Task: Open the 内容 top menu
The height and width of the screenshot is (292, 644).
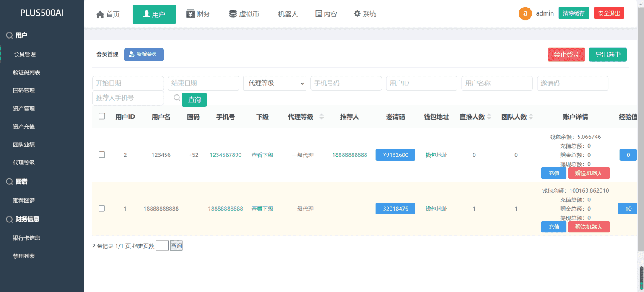Action: coord(326,14)
